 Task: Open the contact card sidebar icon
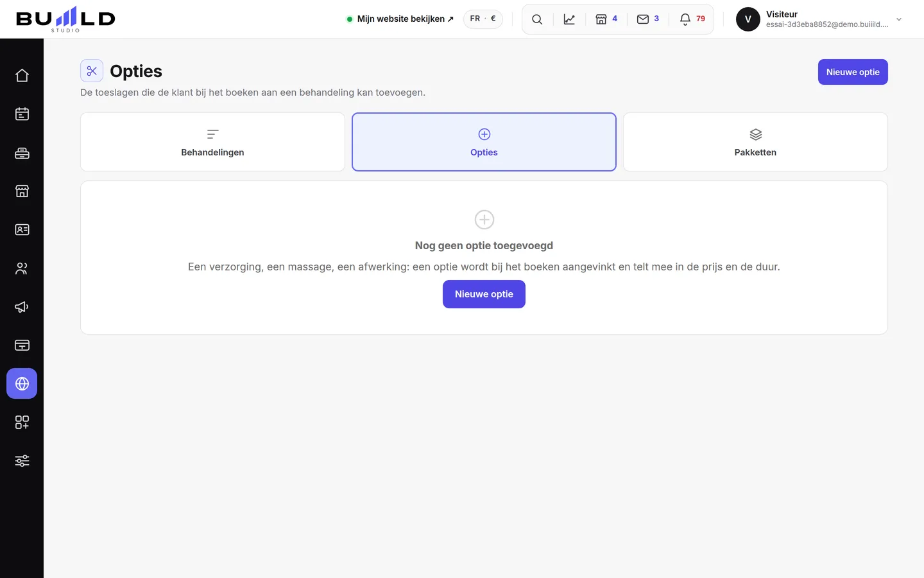click(22, 230)
